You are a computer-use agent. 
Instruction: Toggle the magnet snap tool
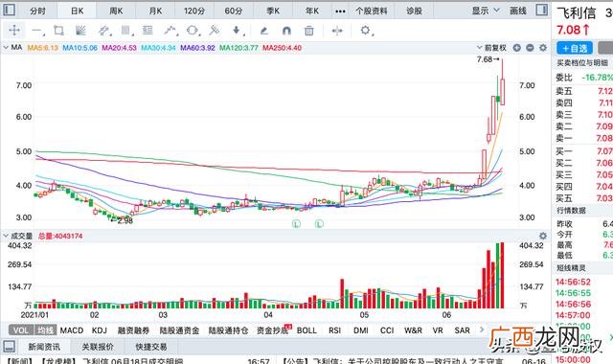[286, 31]
